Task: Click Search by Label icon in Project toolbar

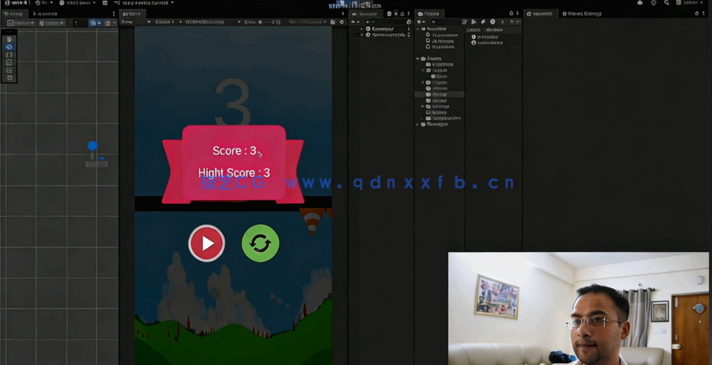Action: (x=483, y=22)
